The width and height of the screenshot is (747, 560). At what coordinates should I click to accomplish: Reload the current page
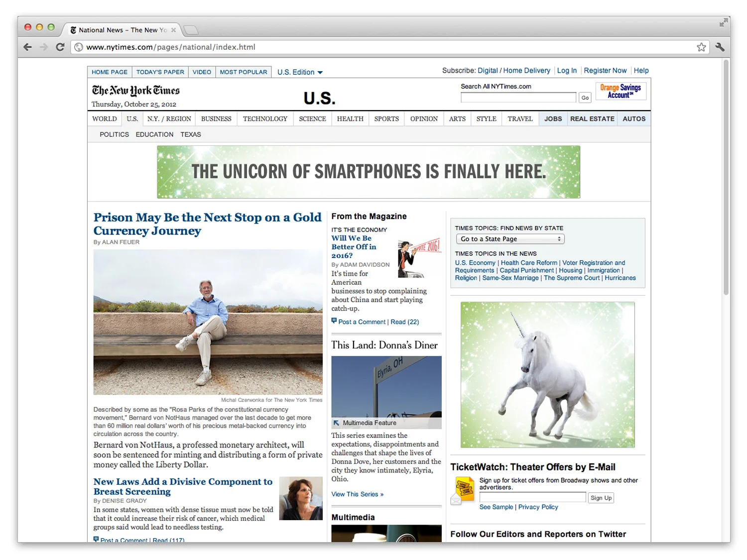click(x=60, y=47)
